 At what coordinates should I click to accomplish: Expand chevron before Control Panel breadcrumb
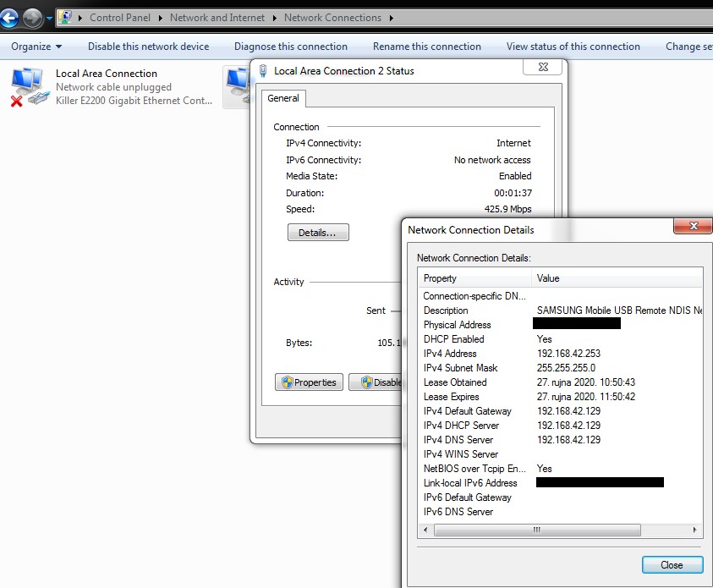80,19
